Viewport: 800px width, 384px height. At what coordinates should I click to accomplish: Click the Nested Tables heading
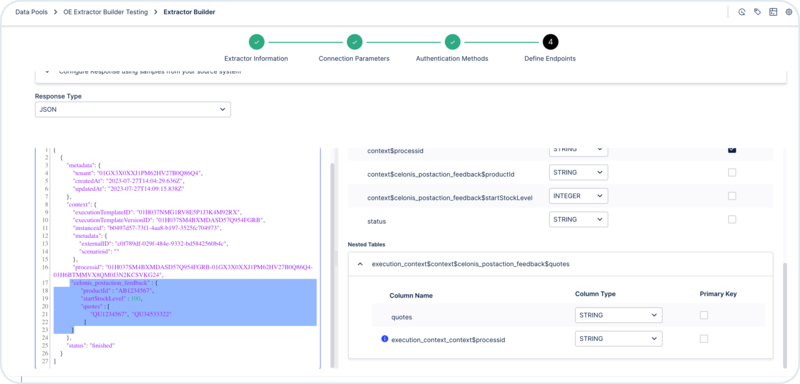point(366,245)
